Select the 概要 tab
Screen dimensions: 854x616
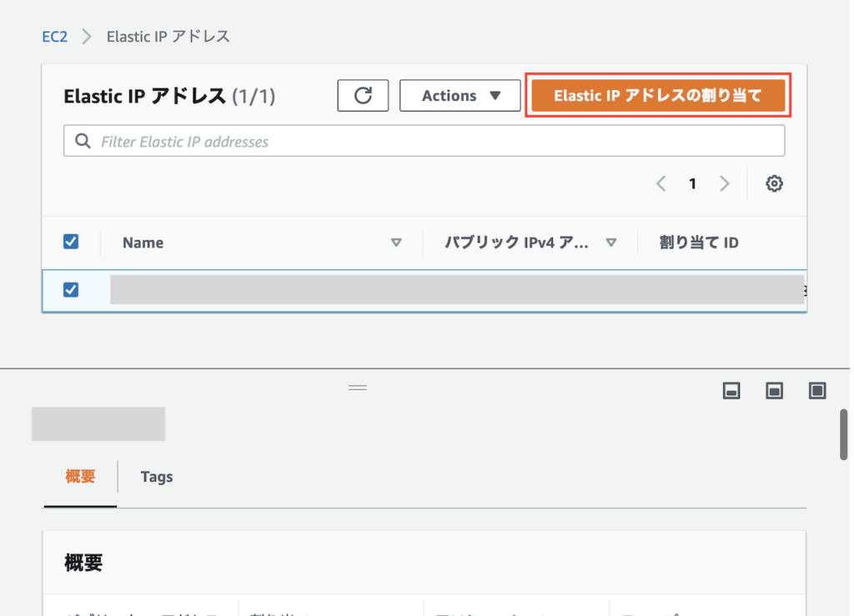(80, 477)
